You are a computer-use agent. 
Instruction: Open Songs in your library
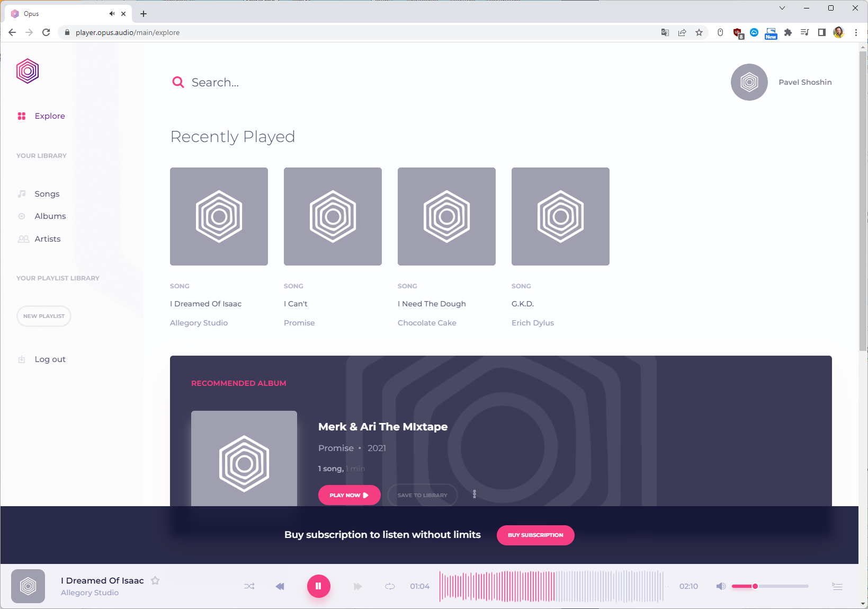(x=39, y=194)
